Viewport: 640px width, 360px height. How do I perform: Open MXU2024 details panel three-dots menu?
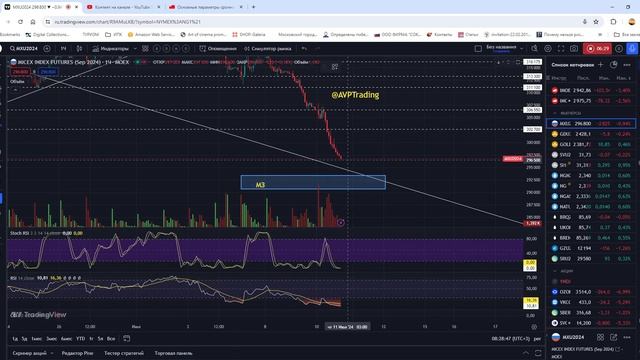tap(627, 337)
